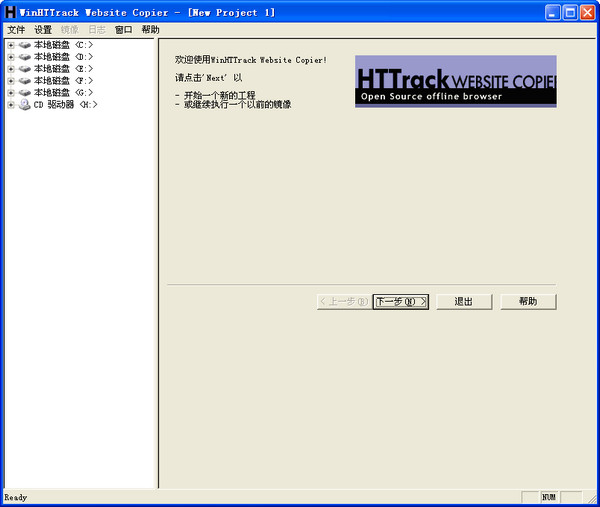The image size is (600, 507).
Task: Open the 帮助 menu in the menu bar
Action: pyautogui.click(x=150, y=30)
